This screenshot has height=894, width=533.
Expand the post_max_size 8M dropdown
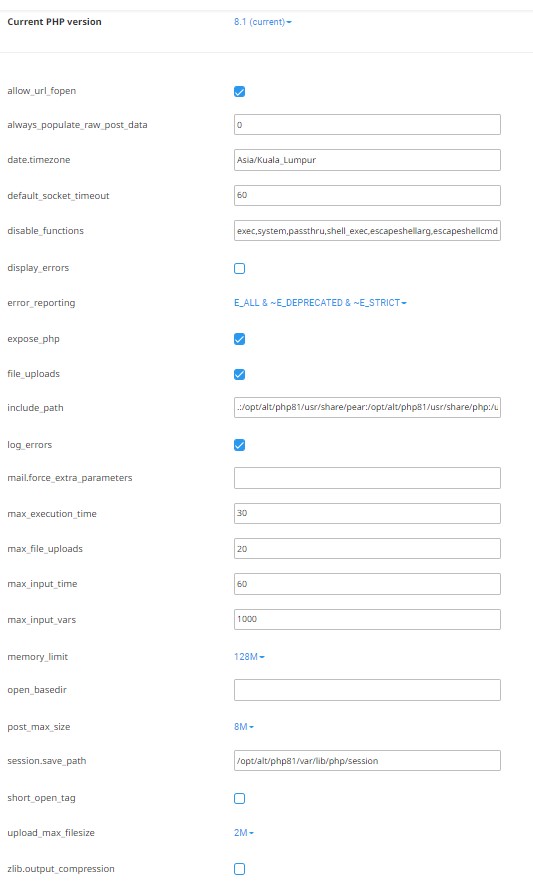point(244,727)
